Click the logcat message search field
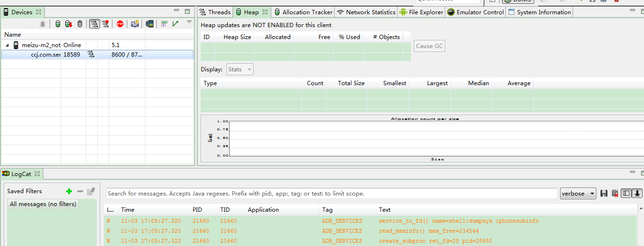Viewport: 644px width, 246px height. click(x=332, y=194)
